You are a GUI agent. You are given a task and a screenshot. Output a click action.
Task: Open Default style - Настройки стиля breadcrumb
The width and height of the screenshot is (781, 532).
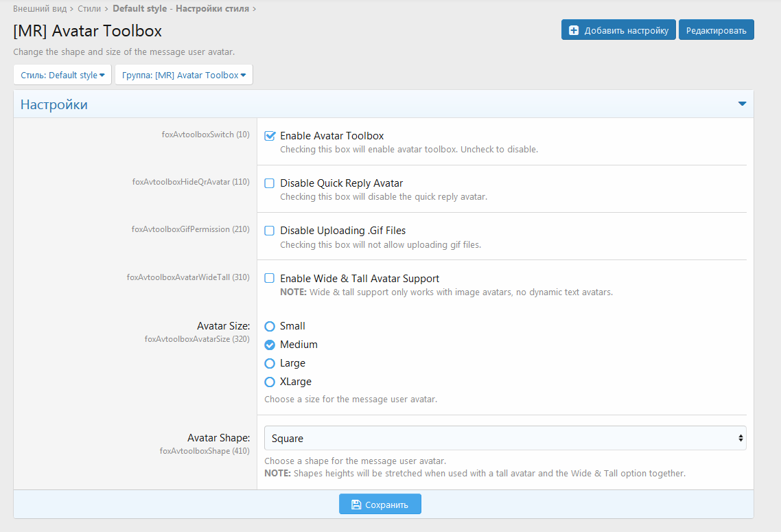(180, 9)
